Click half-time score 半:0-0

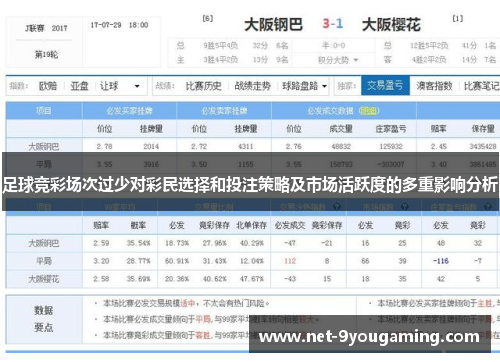(334, 46)
